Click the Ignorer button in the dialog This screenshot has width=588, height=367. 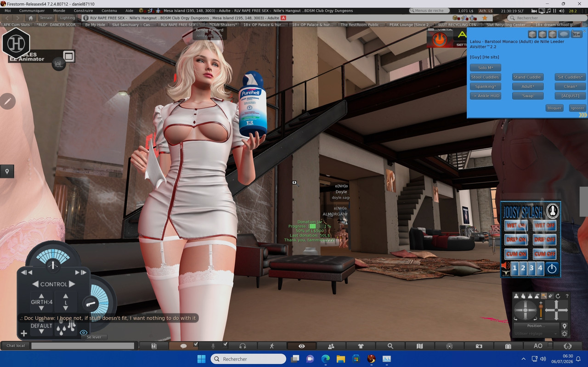(577, 108)
